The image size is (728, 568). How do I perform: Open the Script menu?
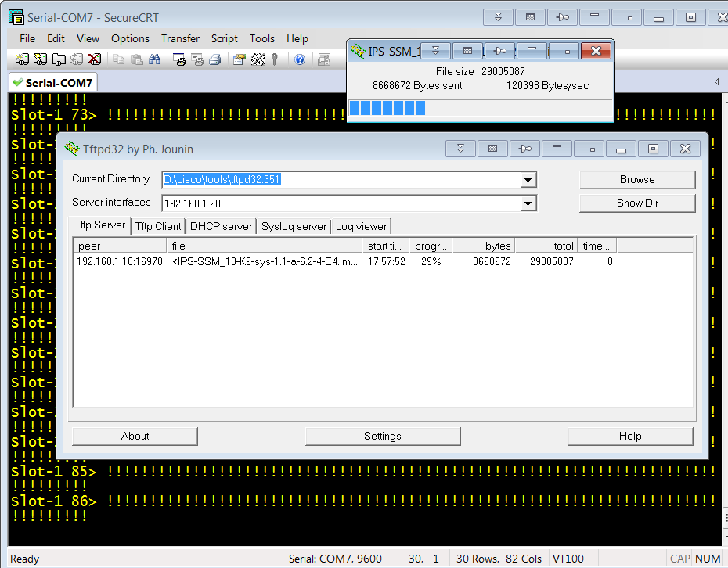(x=224, y=38)
